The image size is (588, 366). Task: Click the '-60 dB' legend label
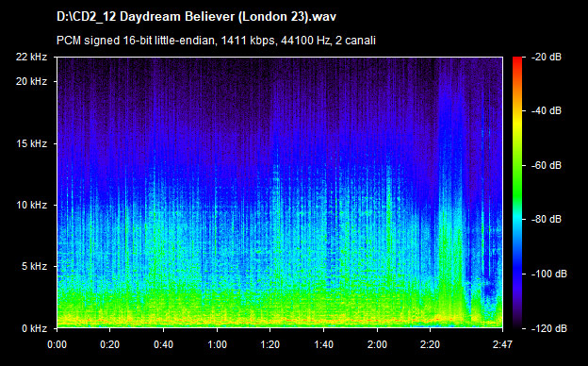(x=546, y=165)
